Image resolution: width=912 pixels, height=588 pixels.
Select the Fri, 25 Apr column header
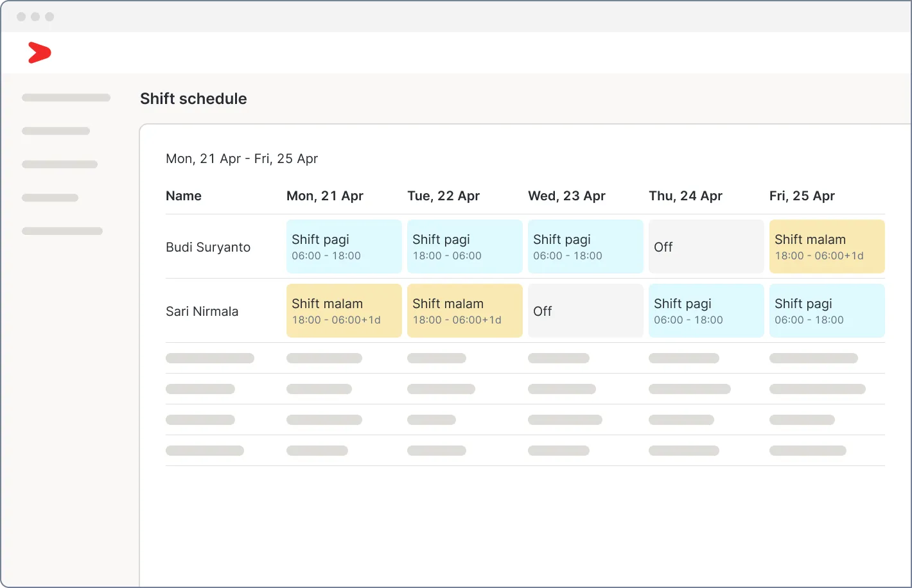[x=802, y=196]
